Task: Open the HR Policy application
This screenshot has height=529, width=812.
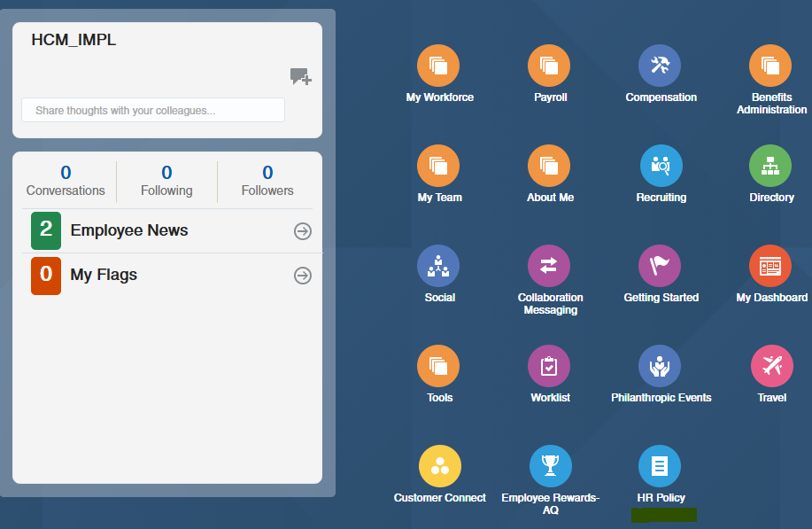Action: [661, 466]
